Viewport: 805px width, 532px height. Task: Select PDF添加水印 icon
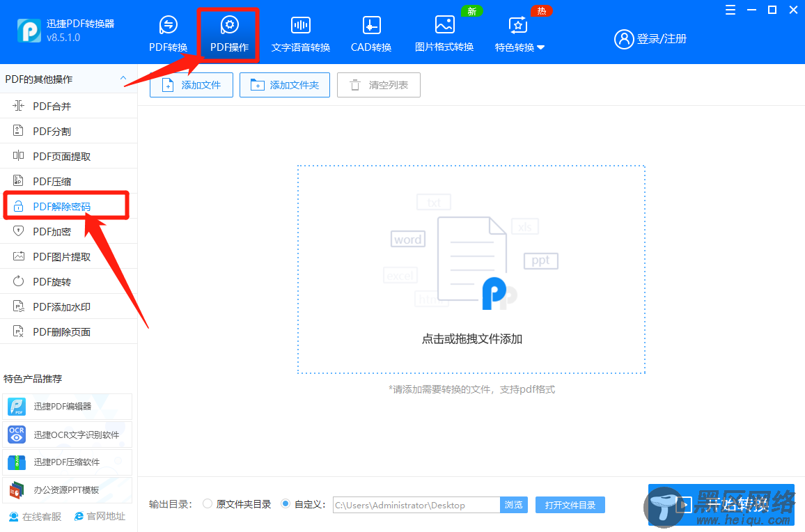[x=19, y=306]
